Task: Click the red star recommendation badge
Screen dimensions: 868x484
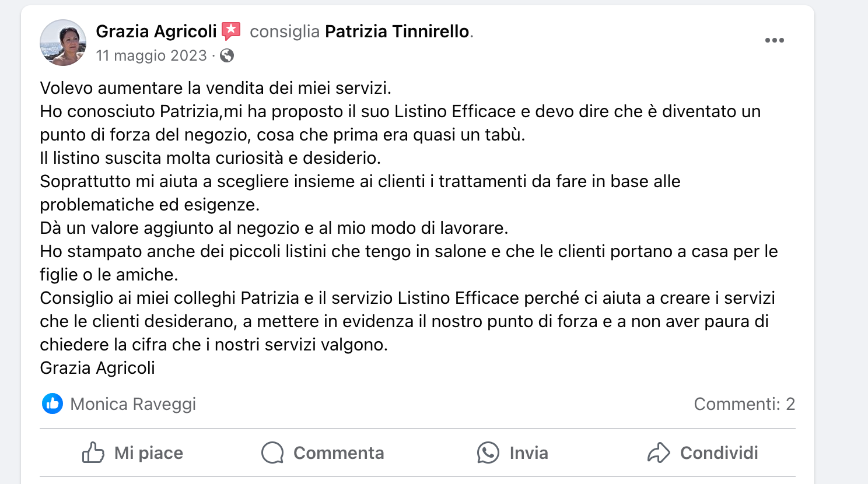Action: tap(232, 31)
